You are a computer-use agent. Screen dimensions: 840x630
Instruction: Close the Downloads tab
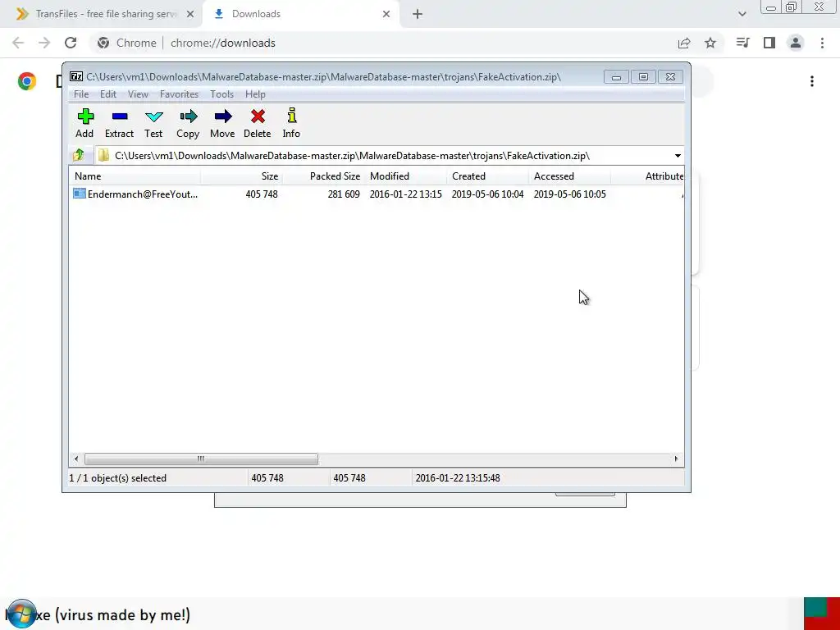pyautogui.click(x=386, y=14)
